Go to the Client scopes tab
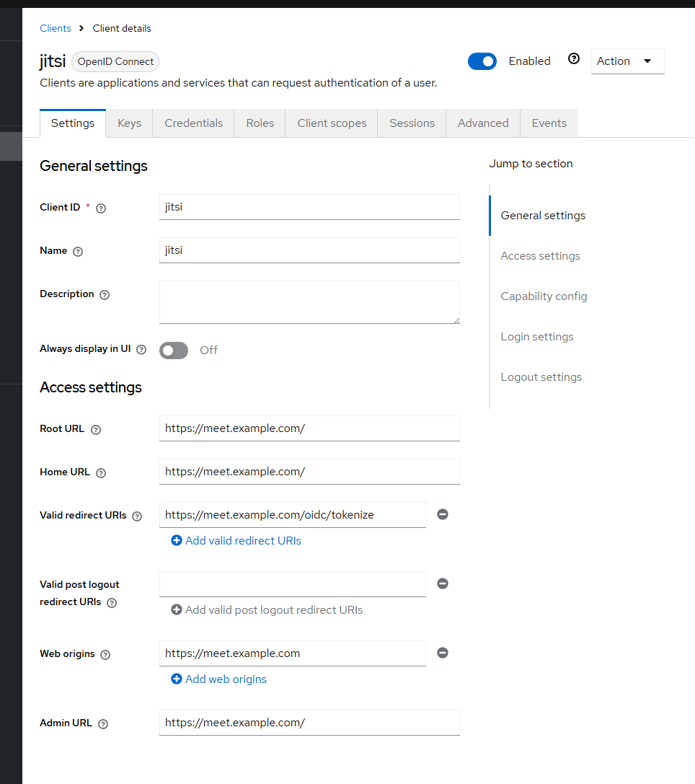695x784 pixels. point(332,123)
